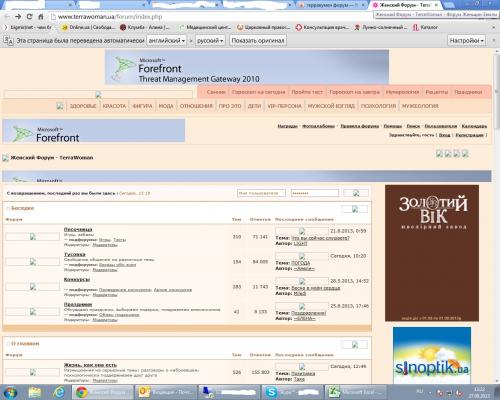Collapse the Беседки category with its header button
This screenshot has height=400, width=500.
point(355,209)
